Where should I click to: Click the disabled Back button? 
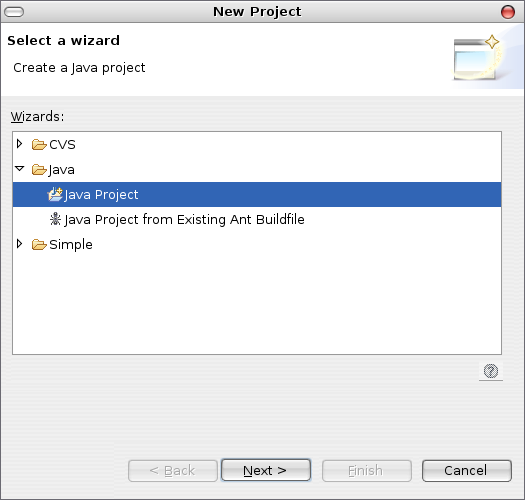tap(173, 471)
